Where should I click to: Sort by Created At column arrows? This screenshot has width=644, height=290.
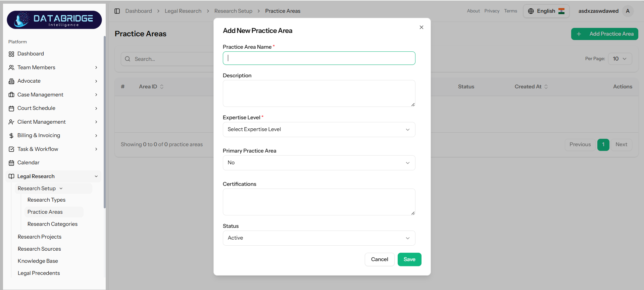[x=546, y=87]
